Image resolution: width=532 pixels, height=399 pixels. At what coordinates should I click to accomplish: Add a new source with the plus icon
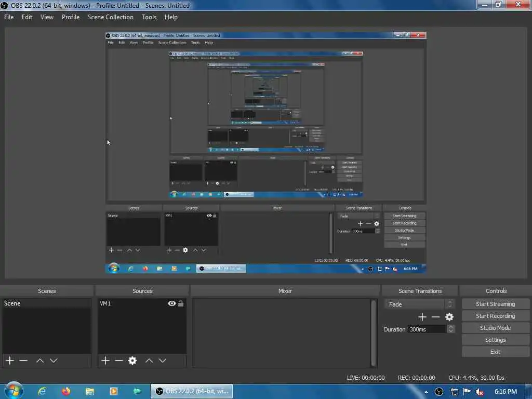(x=105, y=361)
